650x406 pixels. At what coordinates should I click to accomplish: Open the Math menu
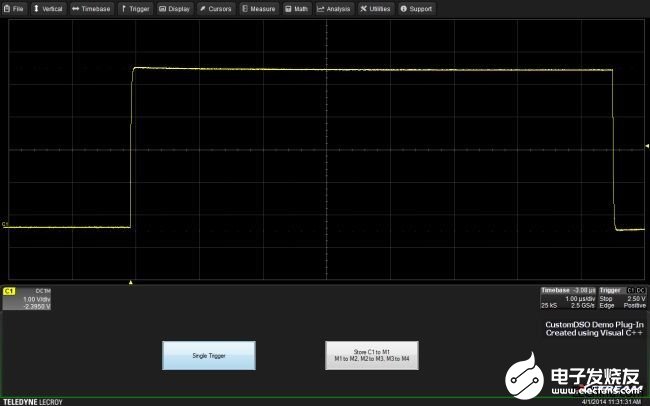coord(297,9)
